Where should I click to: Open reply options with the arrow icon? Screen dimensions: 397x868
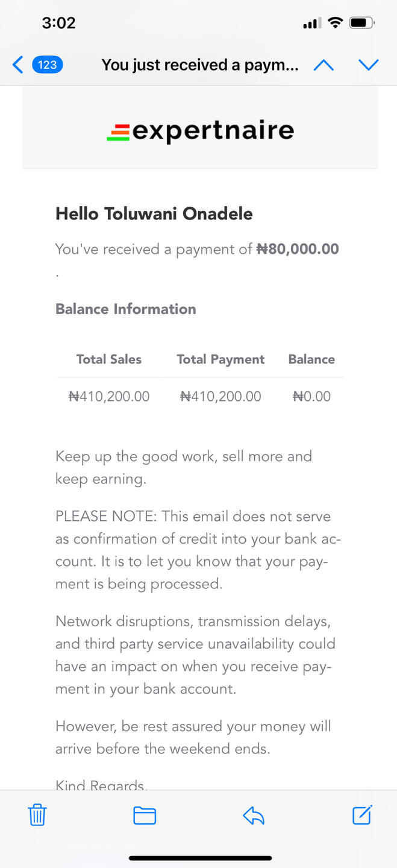254,816
